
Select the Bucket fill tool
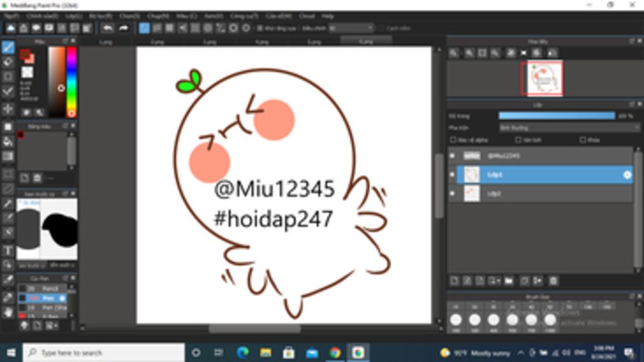click(x=8, y=141)
